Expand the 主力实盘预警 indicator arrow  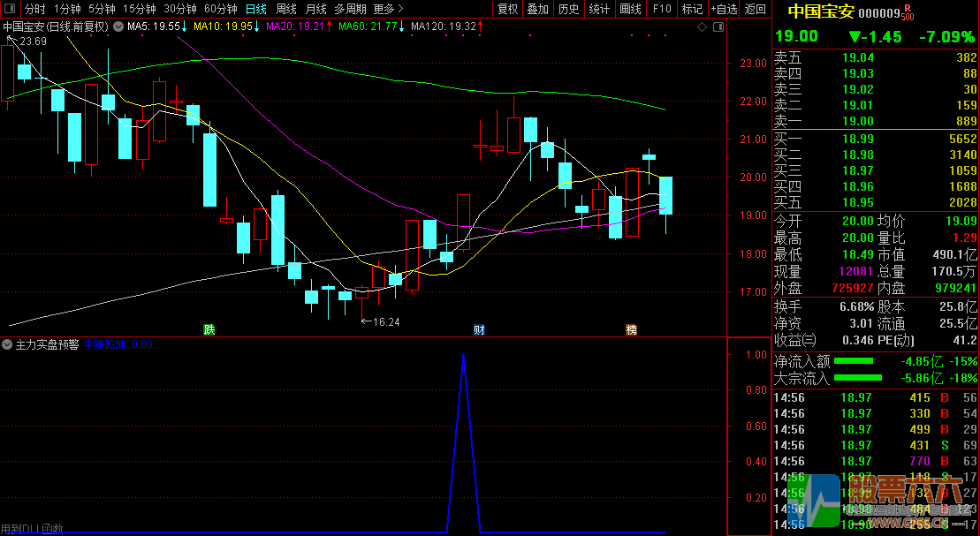click(8, 344)
